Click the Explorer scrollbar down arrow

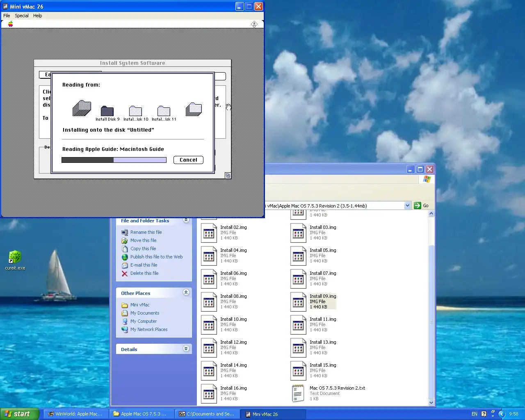pos(431,403)
